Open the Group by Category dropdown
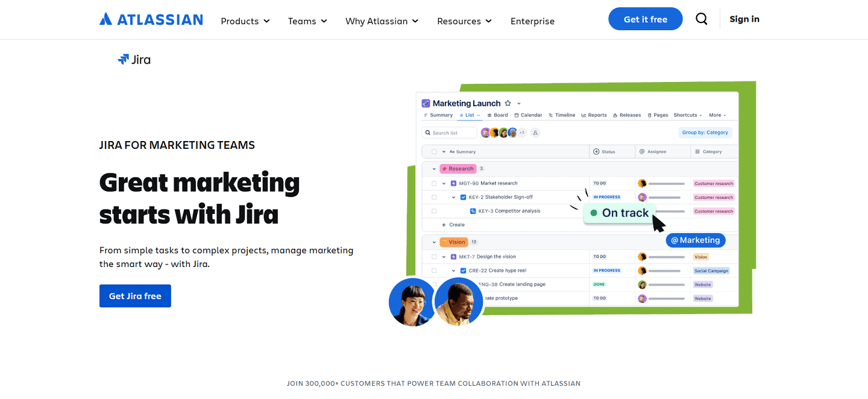Viewport: 868px width, 399px height. tap(705, 132)
